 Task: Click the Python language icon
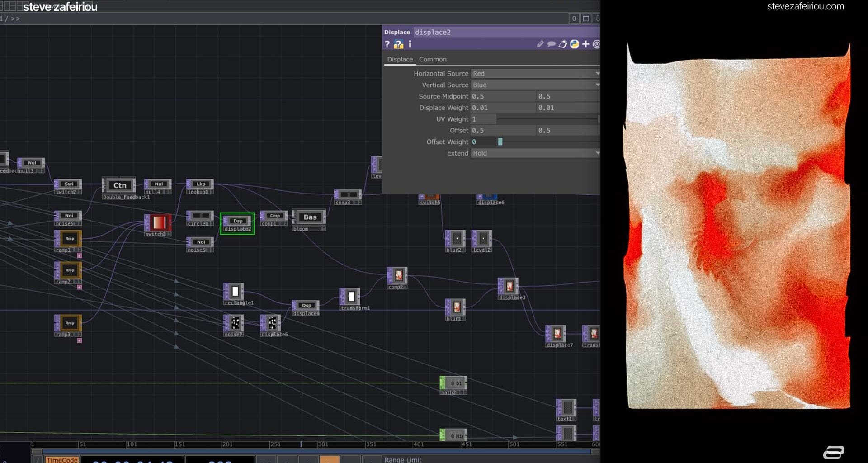tap(574, 44)
